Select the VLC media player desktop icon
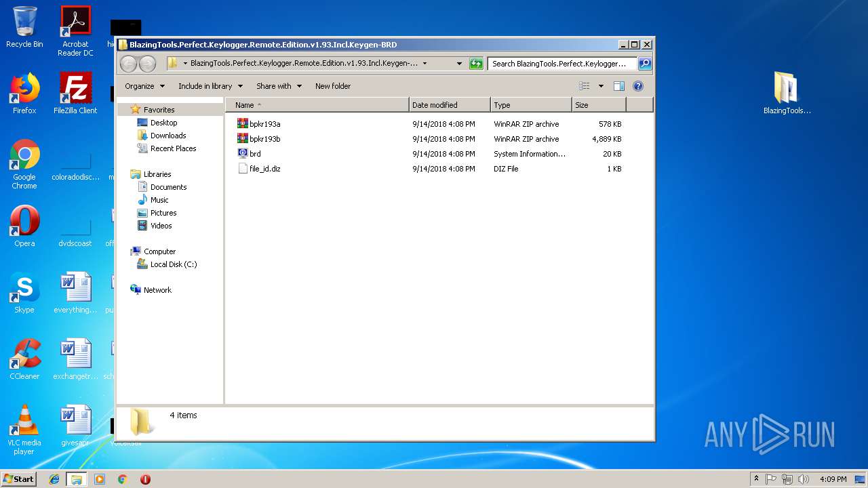The height and width of the screenshot is (488, 868). click(24, 430)
